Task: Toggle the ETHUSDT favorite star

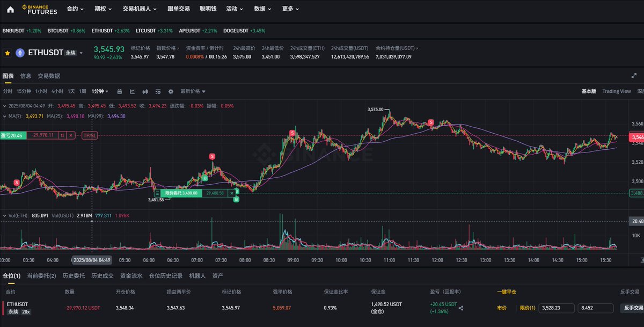Action: (8, 53)
